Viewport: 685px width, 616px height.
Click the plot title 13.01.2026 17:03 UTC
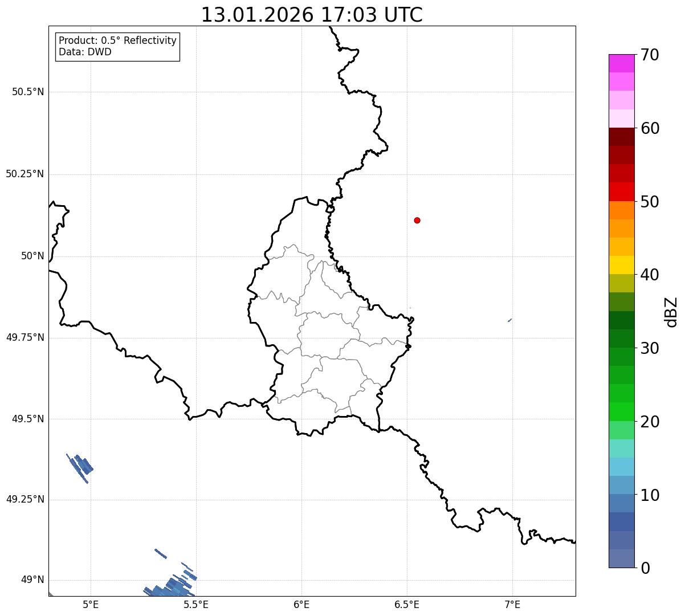312,15
